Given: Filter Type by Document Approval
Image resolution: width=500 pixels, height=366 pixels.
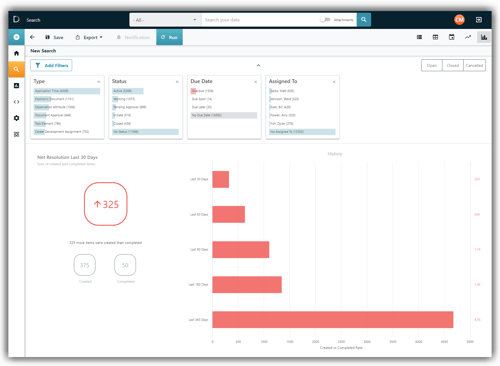Looking at the screenshot, I should [67, 115].
